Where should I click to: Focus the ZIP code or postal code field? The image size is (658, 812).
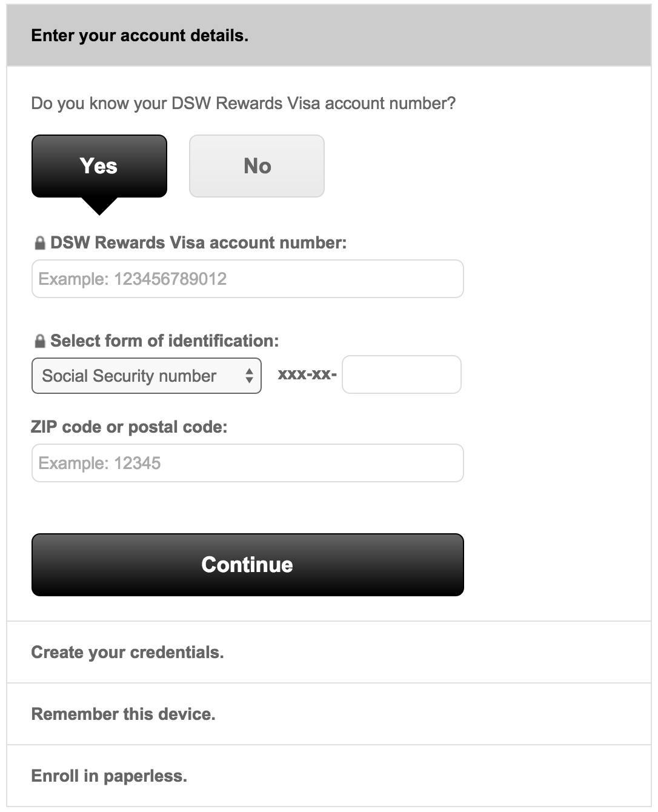(x=248, y=463)
